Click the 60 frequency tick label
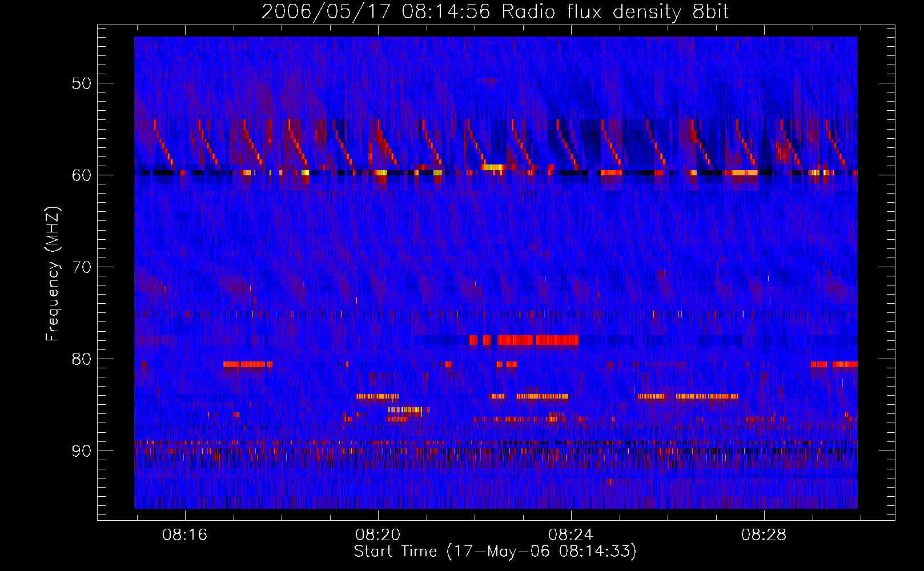This screenshot has height=571, width=924. point(82,175)
